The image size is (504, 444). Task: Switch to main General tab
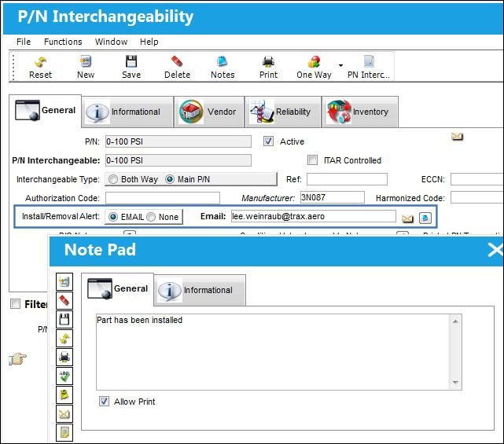[46, 111]
